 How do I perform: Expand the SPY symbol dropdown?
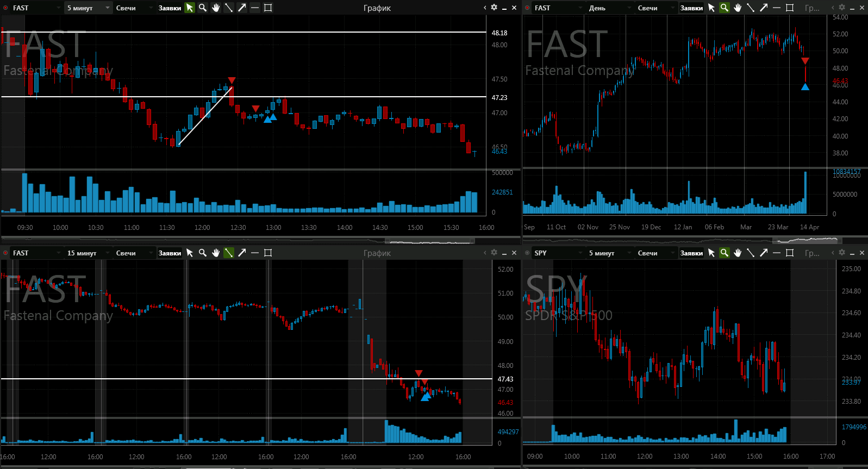click(582, 253)
